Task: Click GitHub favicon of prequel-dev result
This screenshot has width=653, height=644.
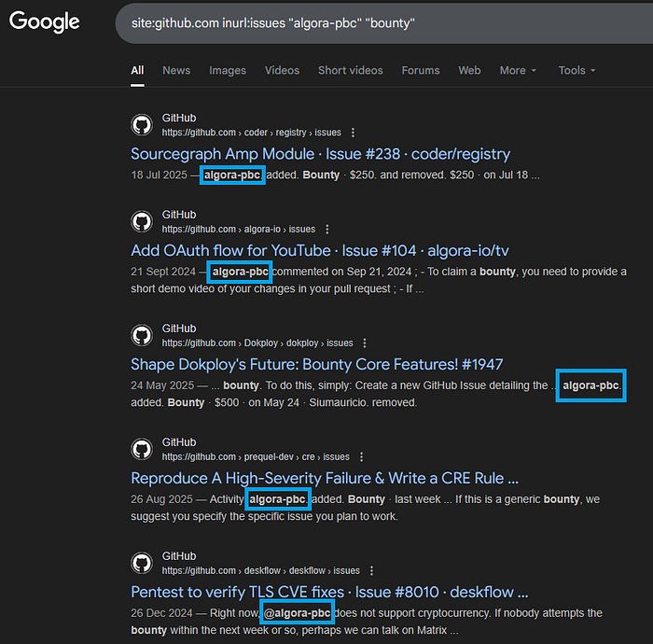Action: point(142,449)
